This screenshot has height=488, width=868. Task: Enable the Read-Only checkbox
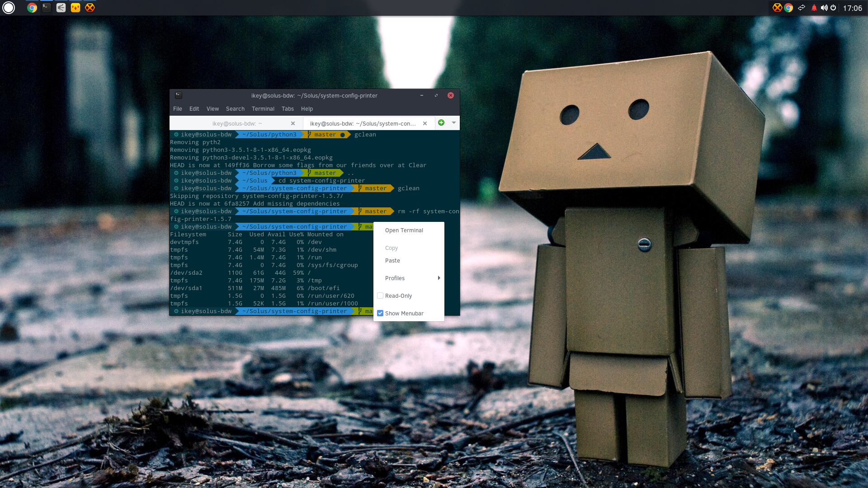tap(380, 296)
